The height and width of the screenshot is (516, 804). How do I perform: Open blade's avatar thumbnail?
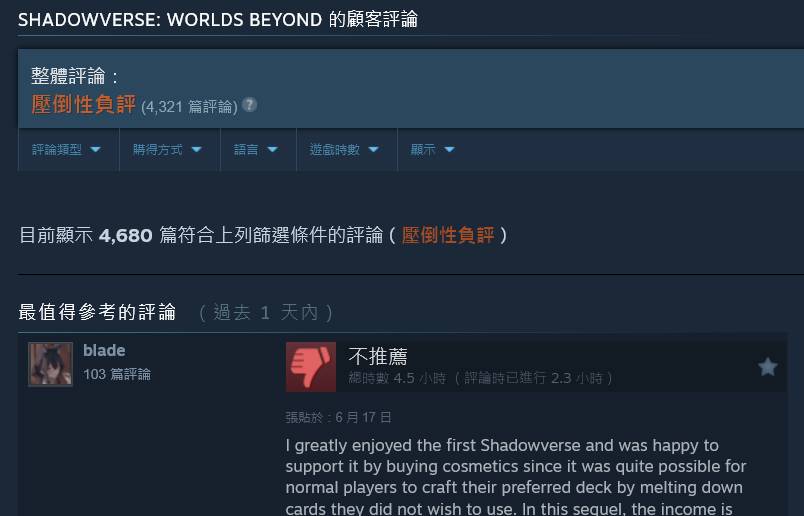coord(50,364)
